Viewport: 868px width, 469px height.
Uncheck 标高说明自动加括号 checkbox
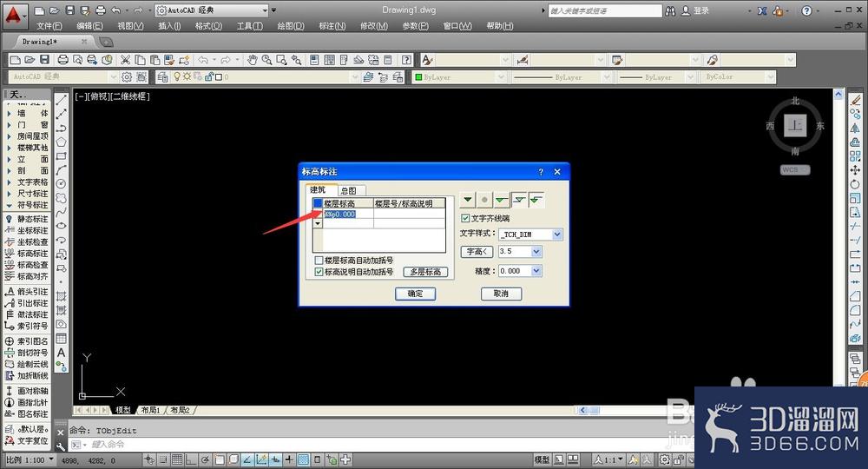[319, 272]
